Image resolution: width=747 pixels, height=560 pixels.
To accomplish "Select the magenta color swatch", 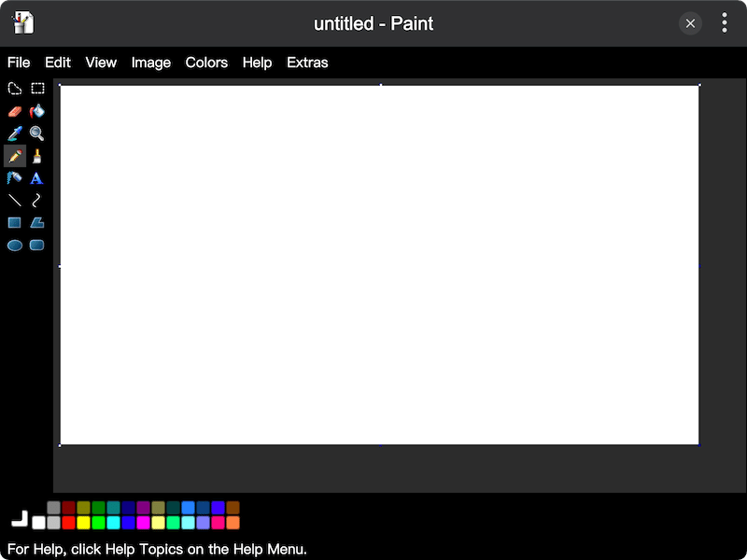I will click(144, 523).
